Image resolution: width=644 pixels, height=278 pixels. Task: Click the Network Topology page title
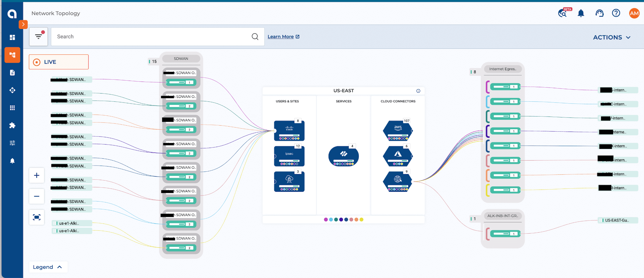coord(56,13)
